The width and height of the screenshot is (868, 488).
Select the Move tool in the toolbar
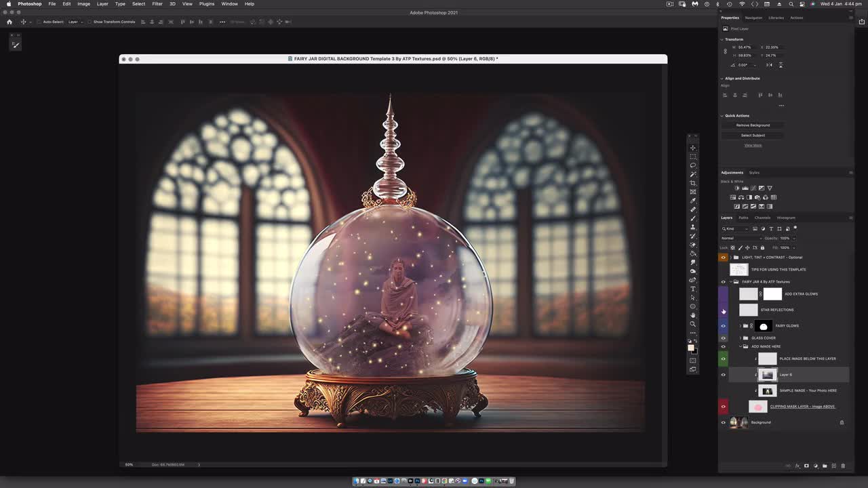coord(692,147)
